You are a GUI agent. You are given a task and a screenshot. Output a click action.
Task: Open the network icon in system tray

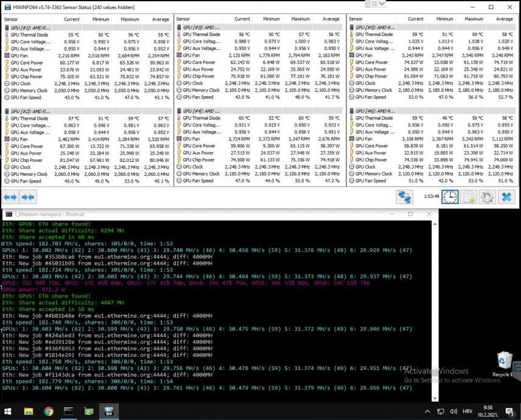[x=441, y=411]
